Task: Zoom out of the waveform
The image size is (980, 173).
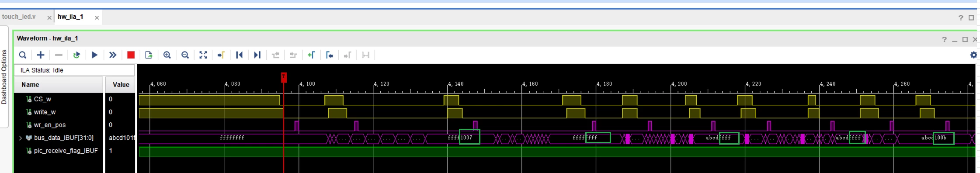Action: [185, 55]
